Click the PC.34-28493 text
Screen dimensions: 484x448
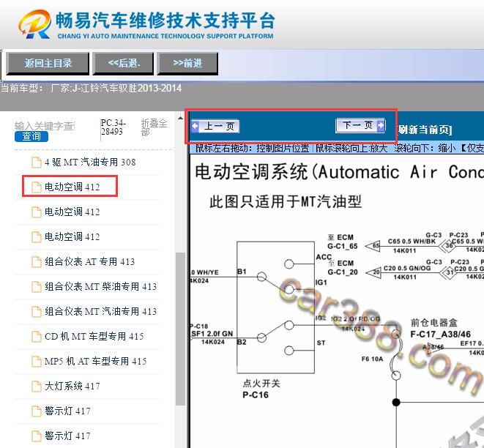[113, 127]
